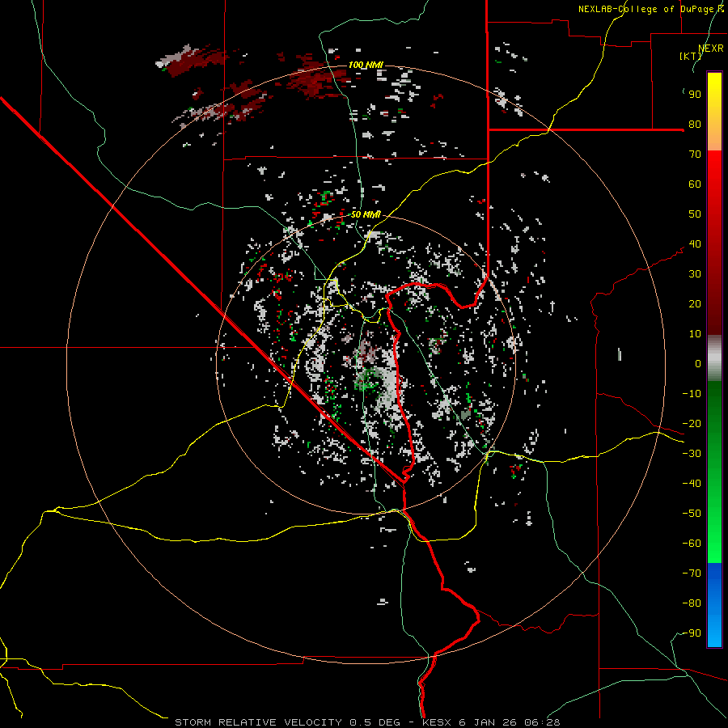728x728 pixels.
Task: Click the -40 scale label
Action: pos(692,484)
